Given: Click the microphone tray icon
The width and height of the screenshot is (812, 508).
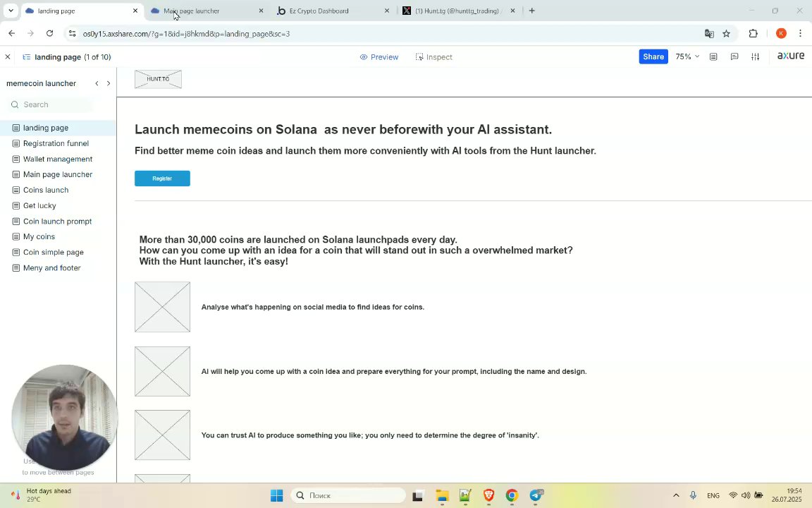Looking at the screenshot, I should click(693, 495).
